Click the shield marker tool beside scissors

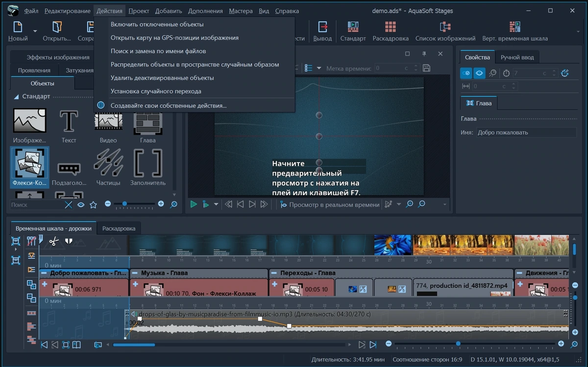pos(69,241)
